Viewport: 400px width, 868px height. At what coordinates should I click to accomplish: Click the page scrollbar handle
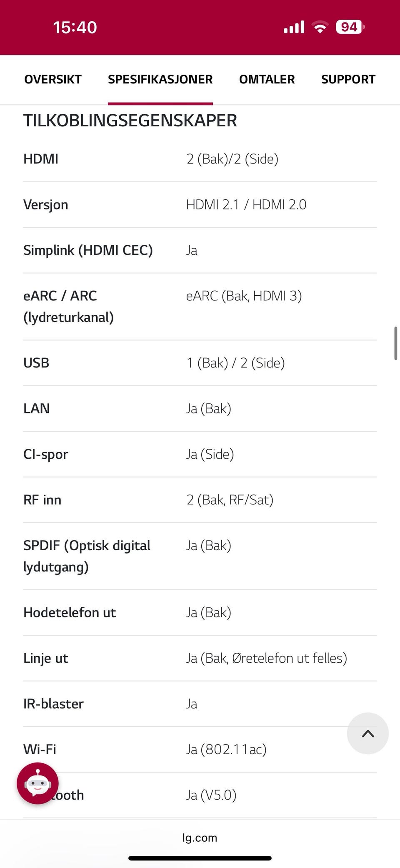395,343
